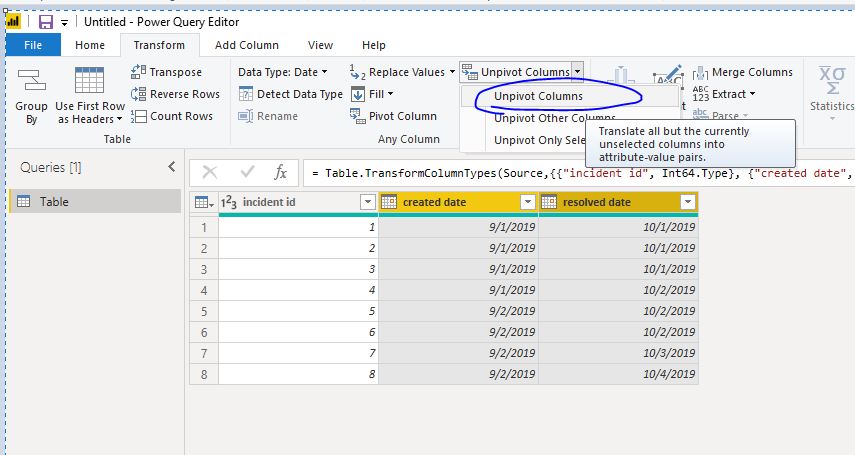855x455 pixels.
Task: Switch to the View tab
Action: pos(320,45)
